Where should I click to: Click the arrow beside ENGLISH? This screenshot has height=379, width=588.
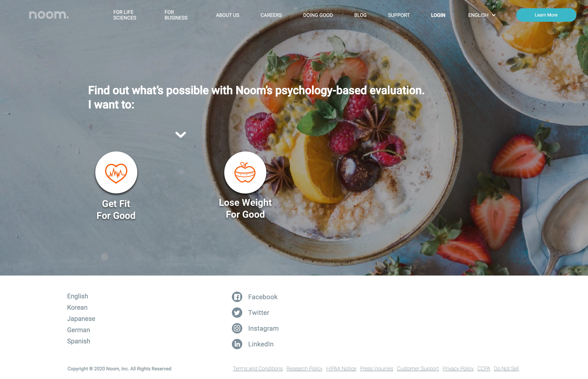494,15
